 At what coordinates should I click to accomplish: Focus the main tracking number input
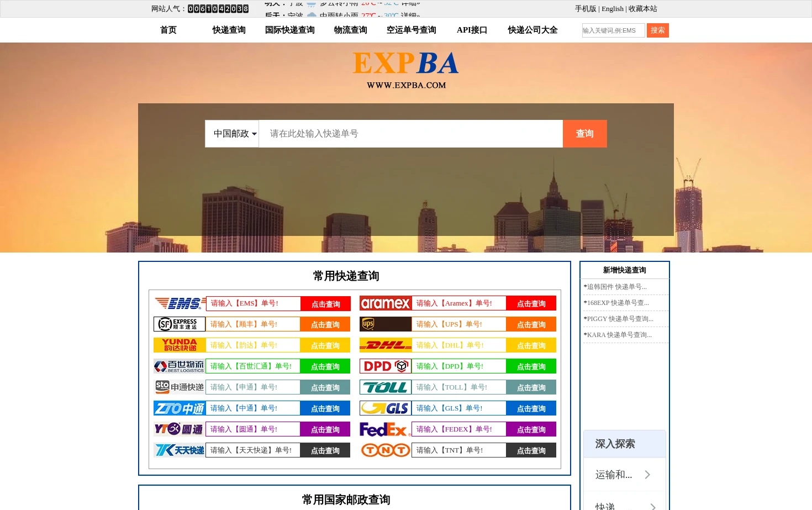pyautogui.click(x=411, y=134)
